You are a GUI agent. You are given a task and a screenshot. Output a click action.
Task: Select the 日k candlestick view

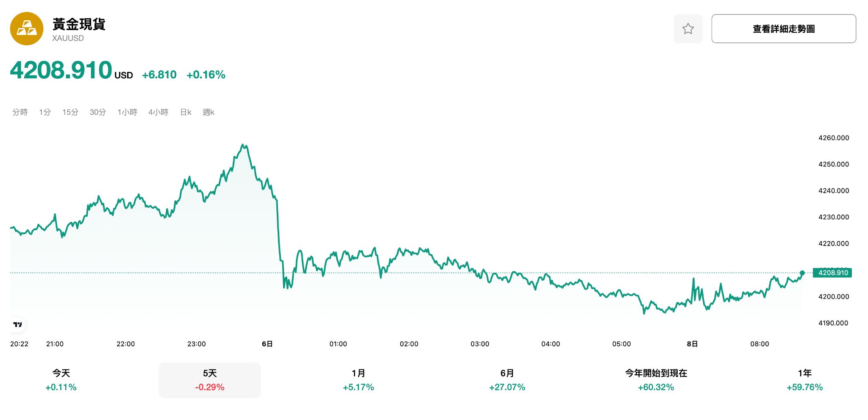[185, 112]
